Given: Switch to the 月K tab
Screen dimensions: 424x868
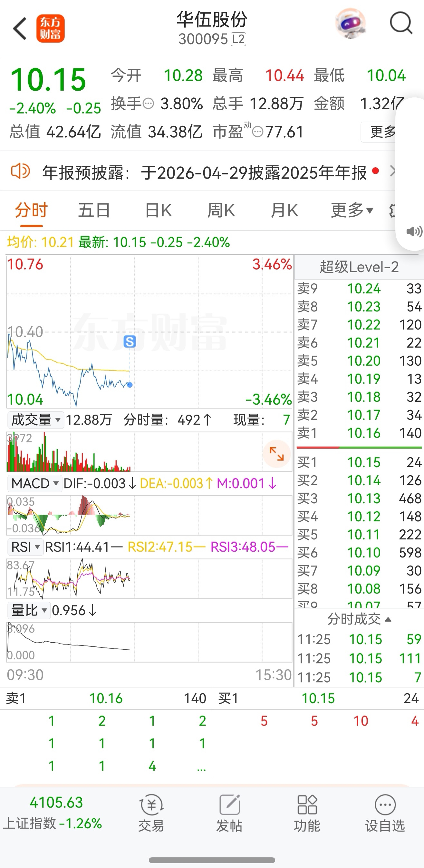Looking at the screenshot, I should pos(284,211).
